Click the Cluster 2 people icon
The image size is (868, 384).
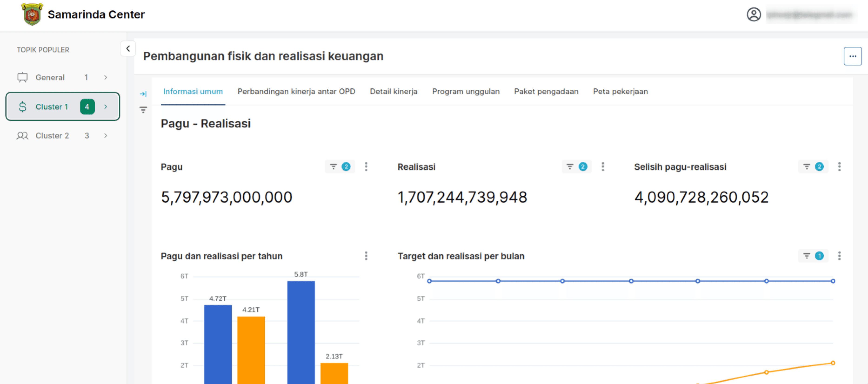[23, 136]
